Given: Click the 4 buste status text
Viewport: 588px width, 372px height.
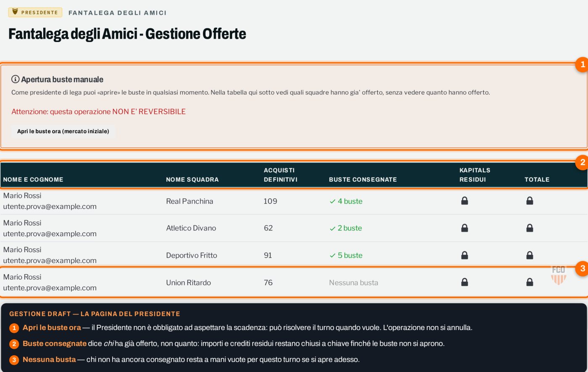Looking at the screenshot, I should pyautogui.click(x=350, y=201).
